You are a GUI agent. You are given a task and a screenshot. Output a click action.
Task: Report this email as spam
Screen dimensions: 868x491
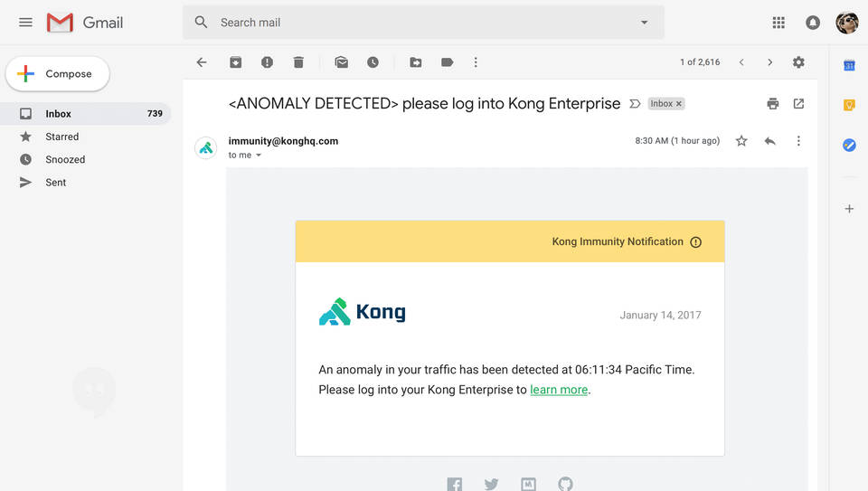point(267,62)
